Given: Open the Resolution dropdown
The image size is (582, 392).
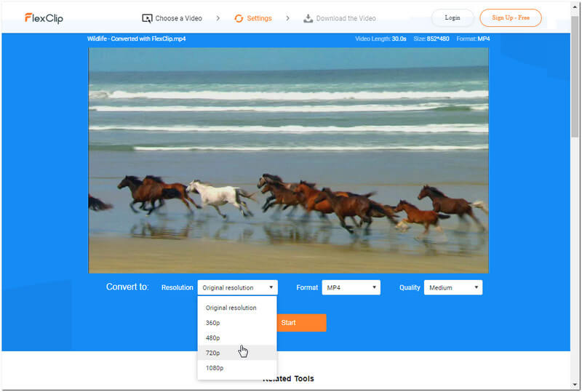Looking at the screenshot, I should pyautogui.click(x=238, y=288).
